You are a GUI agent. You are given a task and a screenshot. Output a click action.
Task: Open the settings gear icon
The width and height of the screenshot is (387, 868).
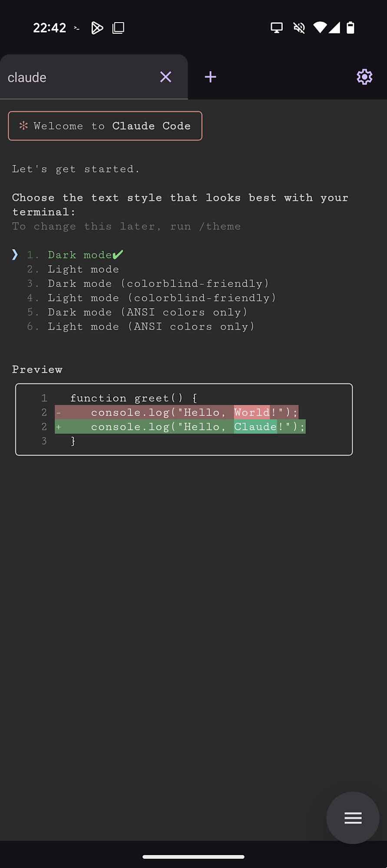click(x=364, y=77)
